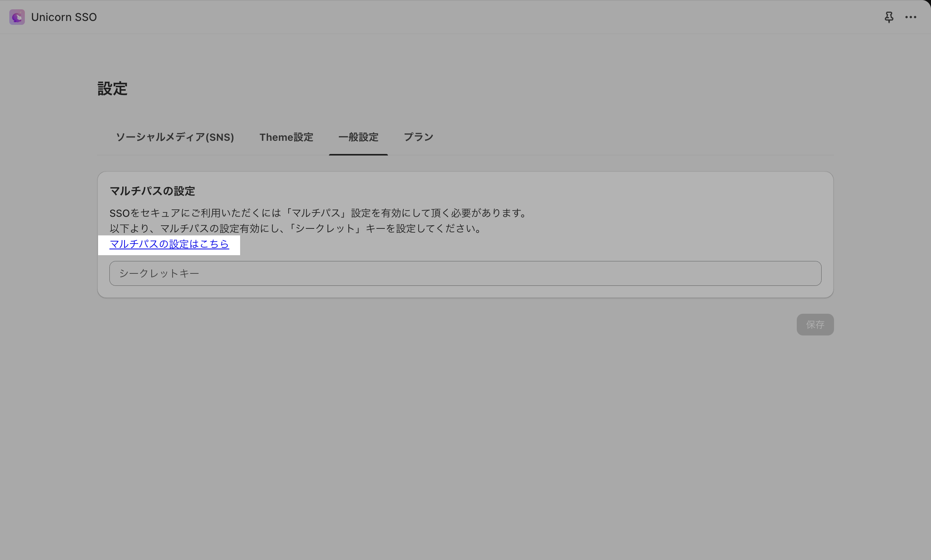The width and height of the screenshot is (931, 560).
Task: Open the Theme設定 tab
Action: click(286, 137)
